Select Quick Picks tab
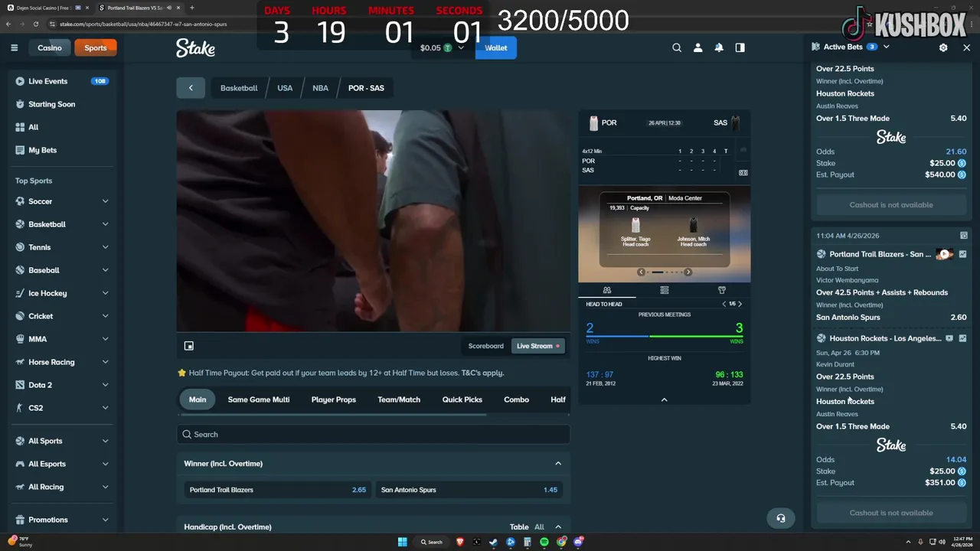Screen dimensions: 980x551 462,399
